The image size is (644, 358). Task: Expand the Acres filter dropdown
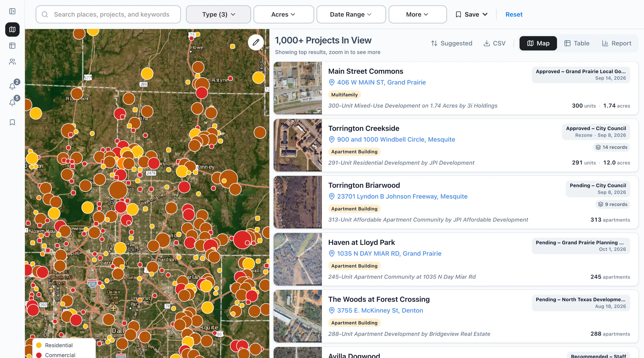pyautogui.click(x=284, y=14)
